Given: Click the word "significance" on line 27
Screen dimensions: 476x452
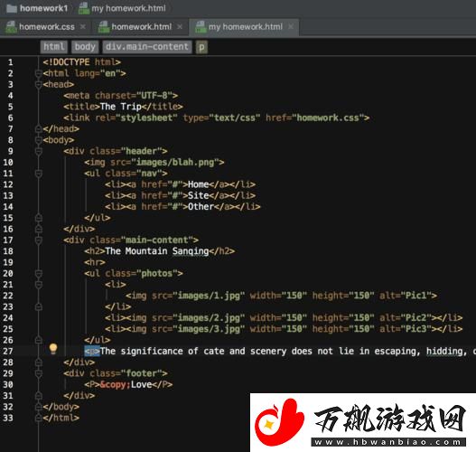Looking at the screenshot, I should click(152, 351).
